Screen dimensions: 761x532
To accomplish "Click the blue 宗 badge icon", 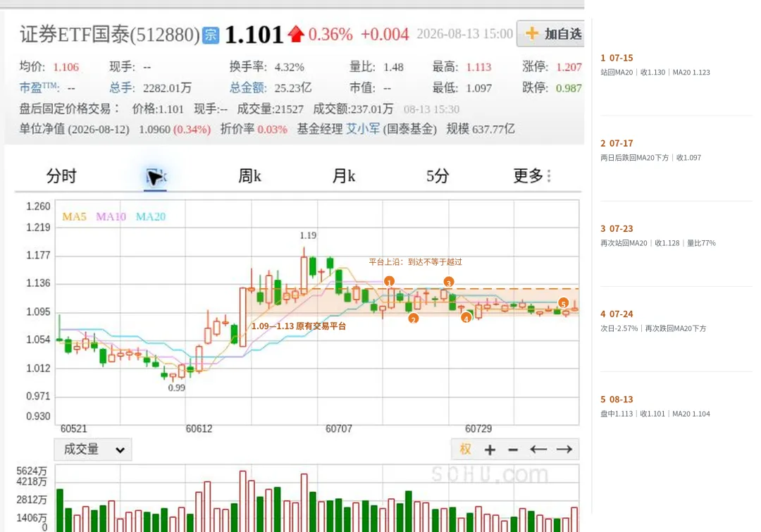I will [211, 35].
